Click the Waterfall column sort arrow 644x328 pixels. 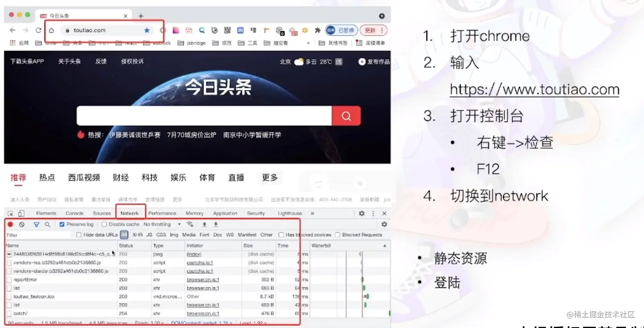click(385, 246)
